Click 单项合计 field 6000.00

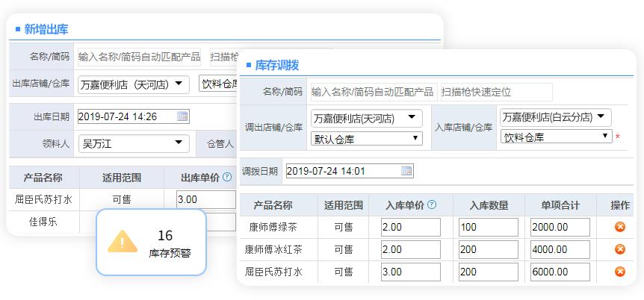[560, 272]
